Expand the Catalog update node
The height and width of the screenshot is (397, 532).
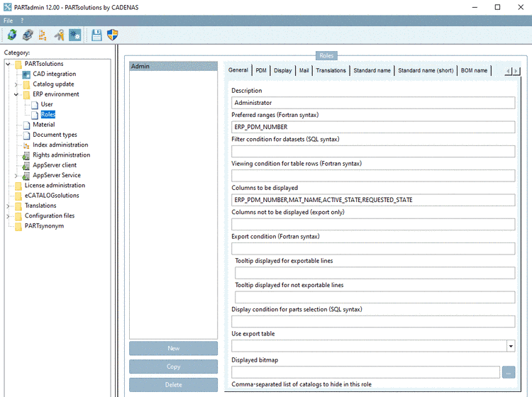16,84
